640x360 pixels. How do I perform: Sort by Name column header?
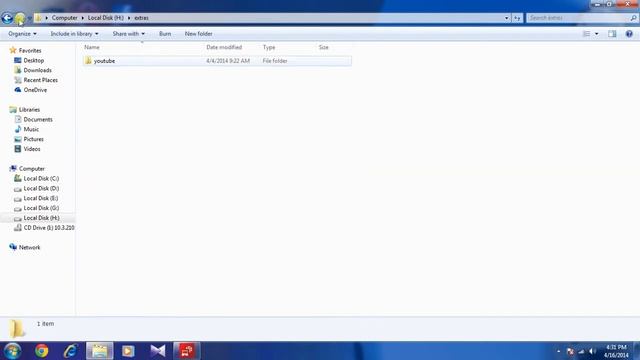92,47
